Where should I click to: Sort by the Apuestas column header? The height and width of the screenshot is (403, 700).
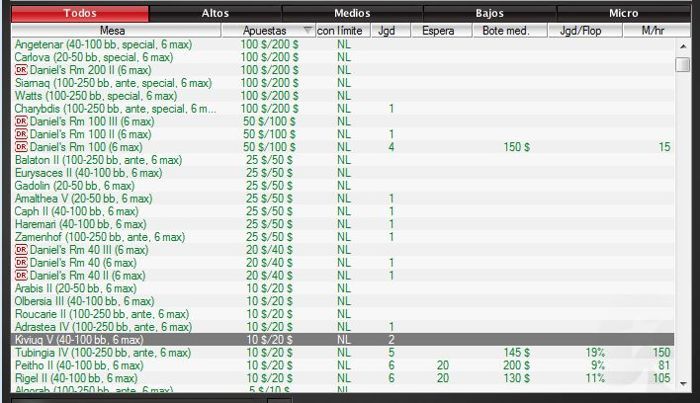tap(268, 30)
